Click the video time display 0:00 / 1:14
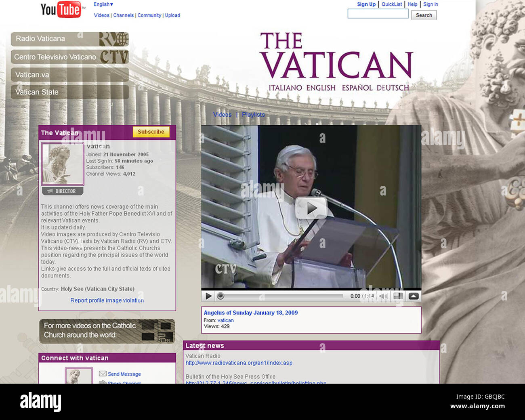Viewport: 525px width, 420px height. click(x=362, y=296)
